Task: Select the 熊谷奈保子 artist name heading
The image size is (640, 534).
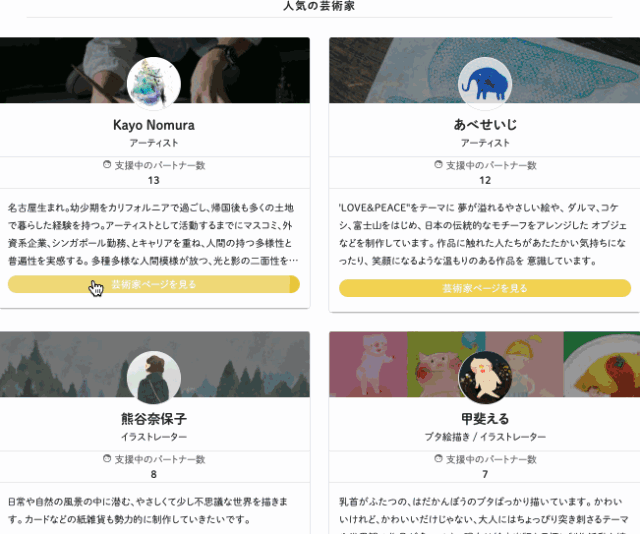Action: pyautogui.click(x=154, y=419)
